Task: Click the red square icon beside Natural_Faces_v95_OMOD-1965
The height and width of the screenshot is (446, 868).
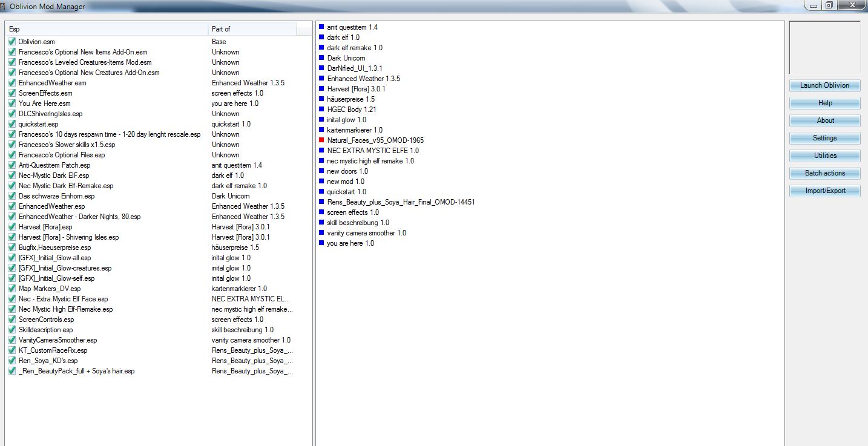Action: point(322,140)
